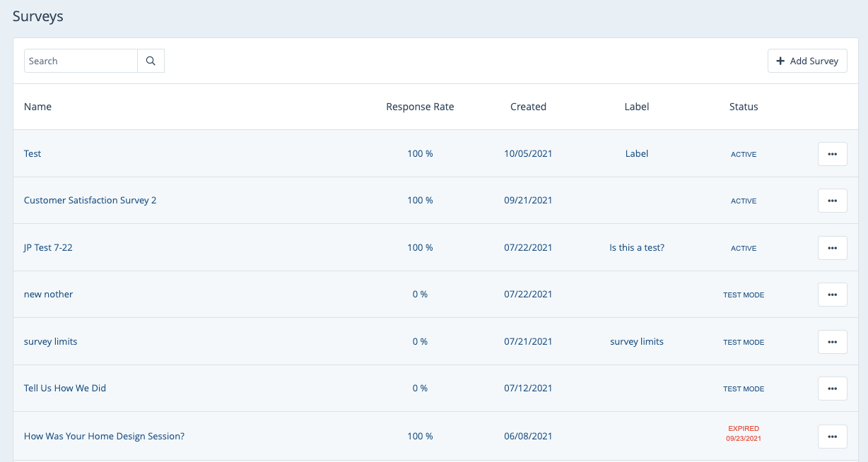The image size is (868, 462).
Task: Expand the ellipsis menu for JP Test 7-22
Action: [832, 248]
